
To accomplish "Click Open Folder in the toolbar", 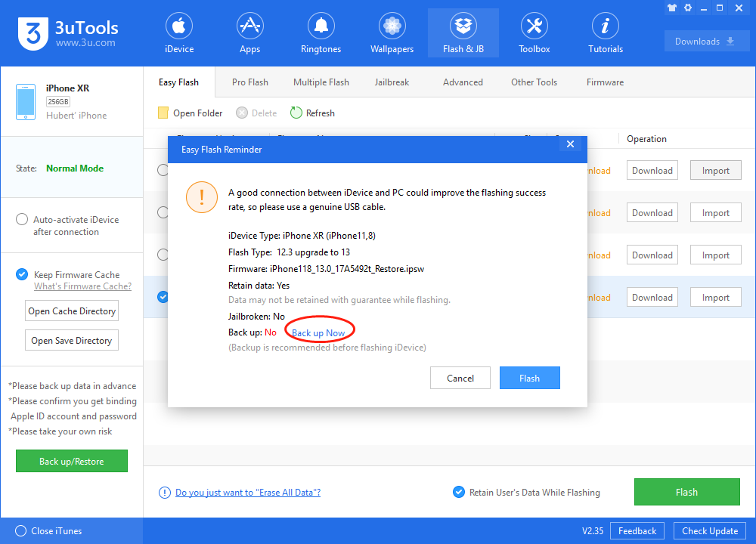I will coord(163,113).
